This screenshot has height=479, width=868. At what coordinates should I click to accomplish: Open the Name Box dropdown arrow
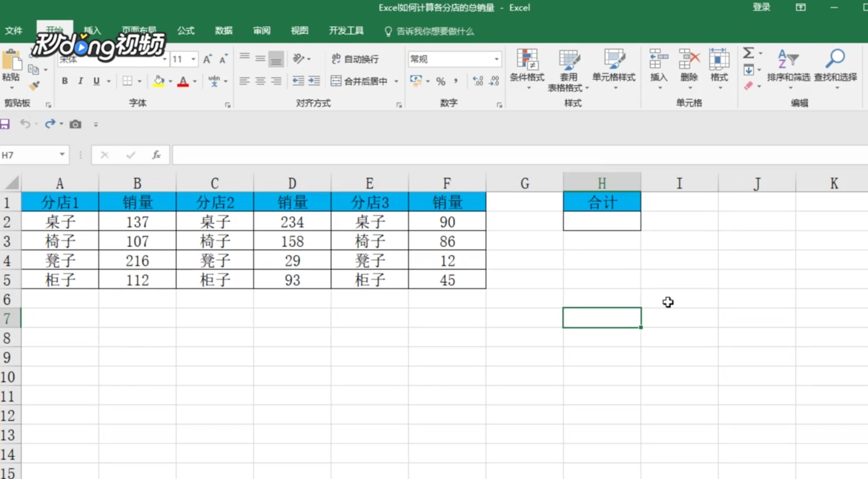pos(62,155)
